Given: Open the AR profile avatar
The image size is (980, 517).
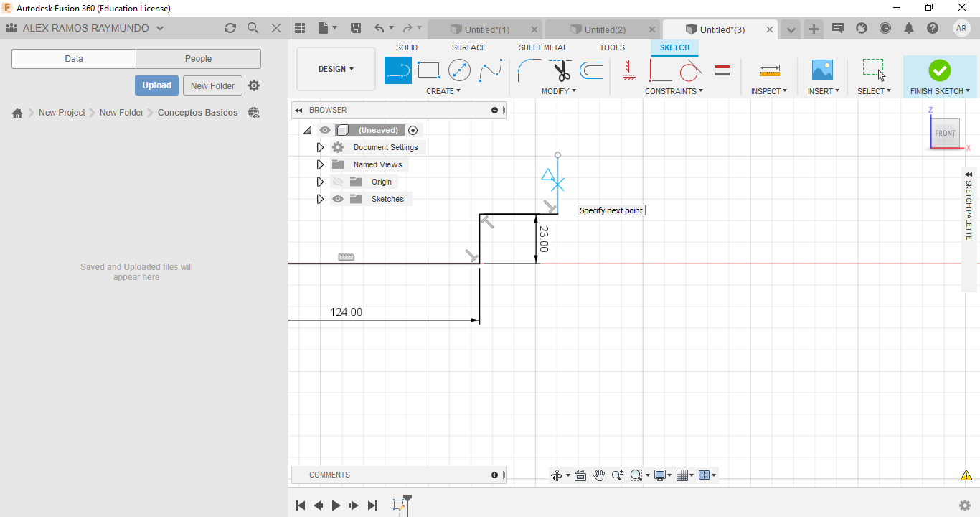Looking at the screenshot, I should pos(961,28).
